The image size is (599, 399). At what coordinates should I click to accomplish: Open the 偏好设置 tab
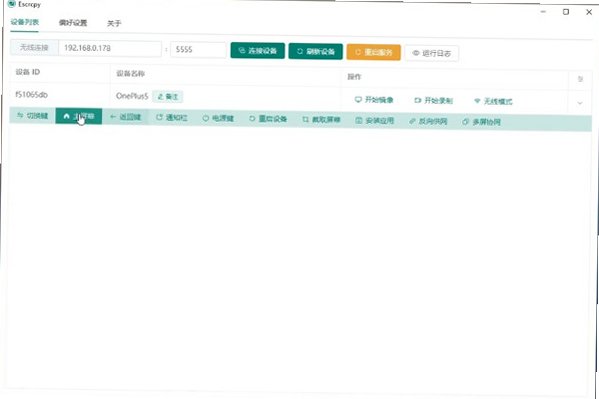click(73, 23)
